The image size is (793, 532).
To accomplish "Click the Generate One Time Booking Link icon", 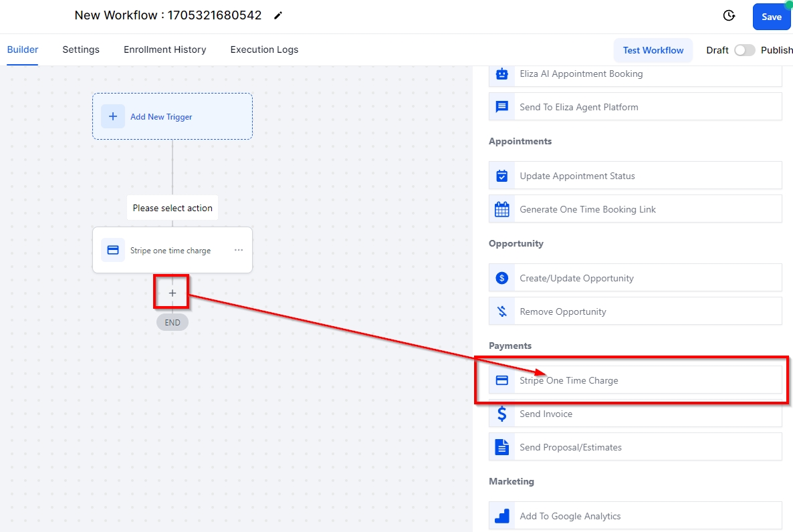I will pos(501,209).
